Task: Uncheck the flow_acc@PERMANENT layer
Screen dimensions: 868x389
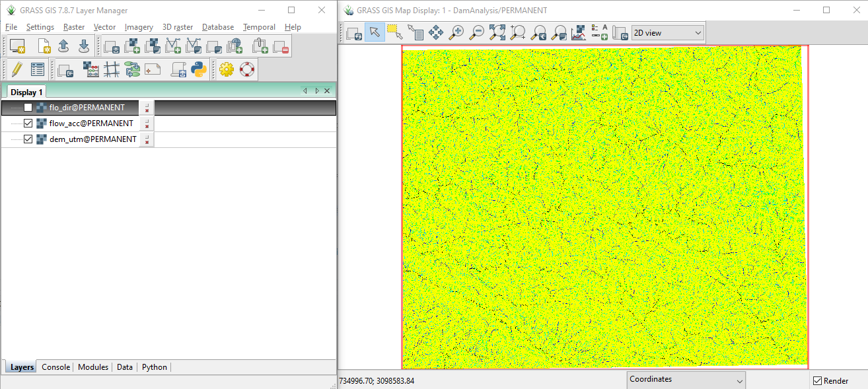Action: (28, 124)
